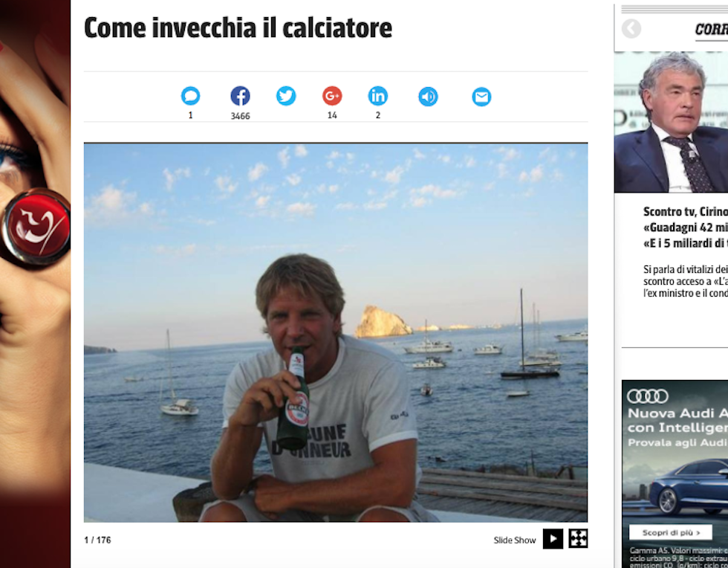Share via Google Plus icon
Viewport: 728px width, 568px height.
pos(332,96)
